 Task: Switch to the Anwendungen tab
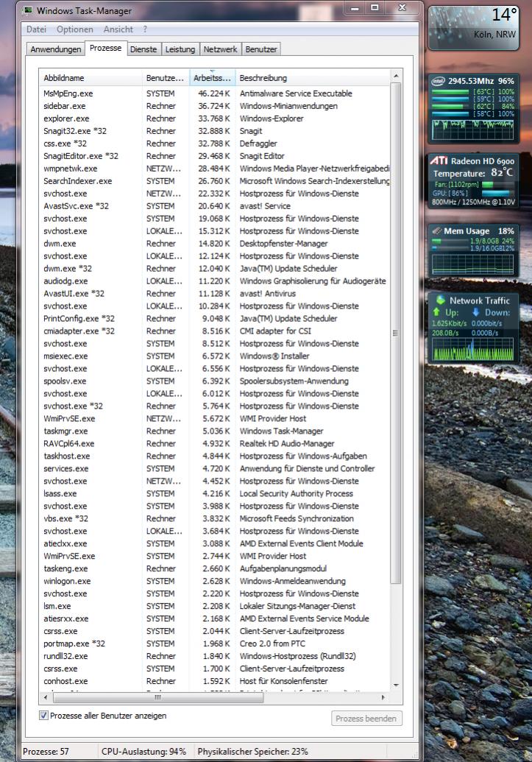pyautogui.click(x=56, y=49)
